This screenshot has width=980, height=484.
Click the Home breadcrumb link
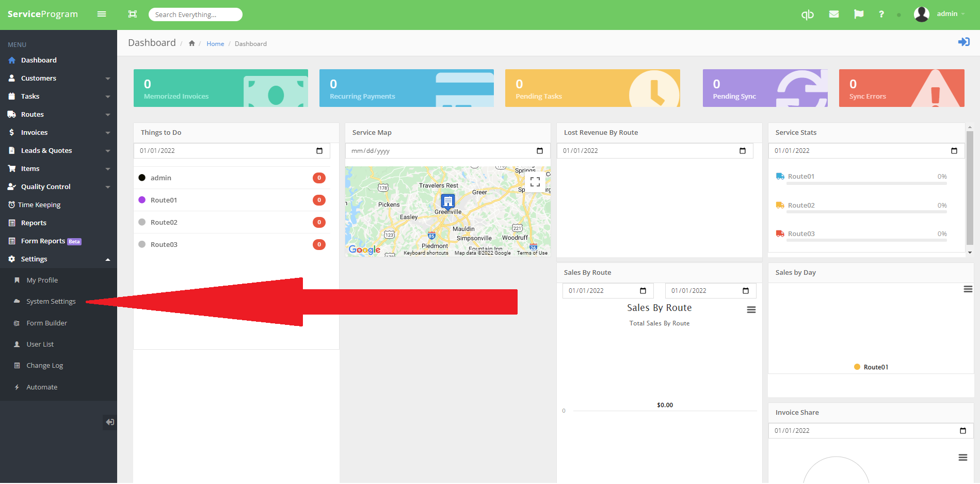click(215, 44)
